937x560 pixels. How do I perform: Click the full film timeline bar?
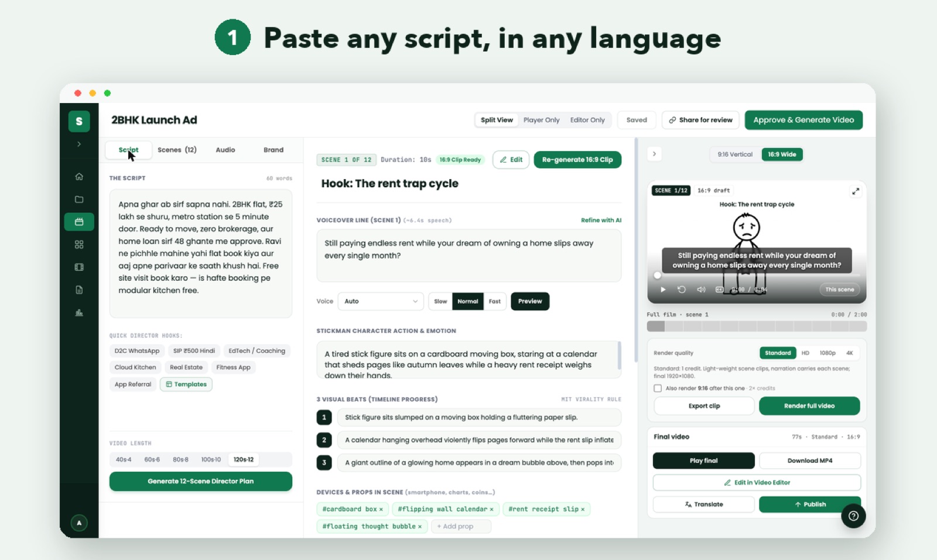[757, 327]
